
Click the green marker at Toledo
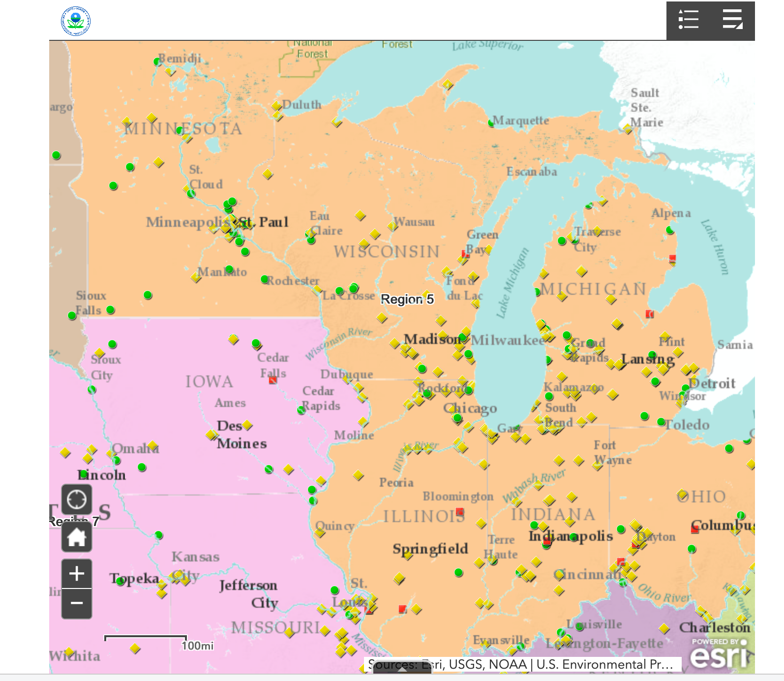coord(662,422)
